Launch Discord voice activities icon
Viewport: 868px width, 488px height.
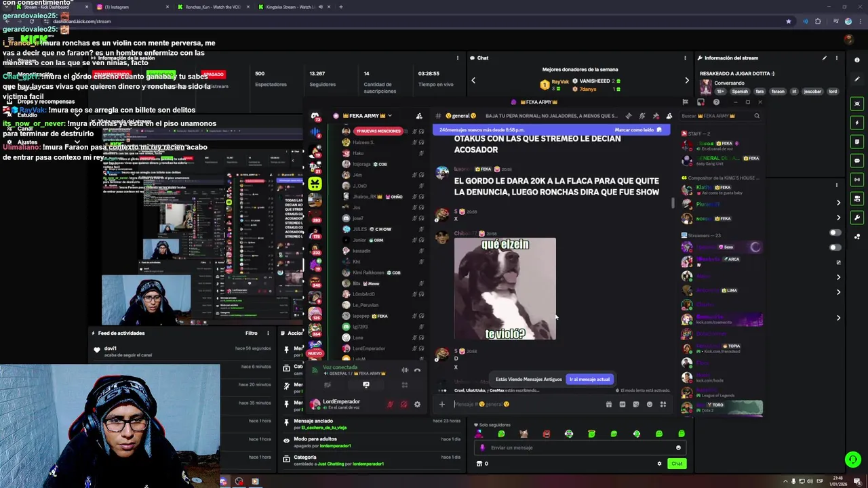tap(405, 385)
